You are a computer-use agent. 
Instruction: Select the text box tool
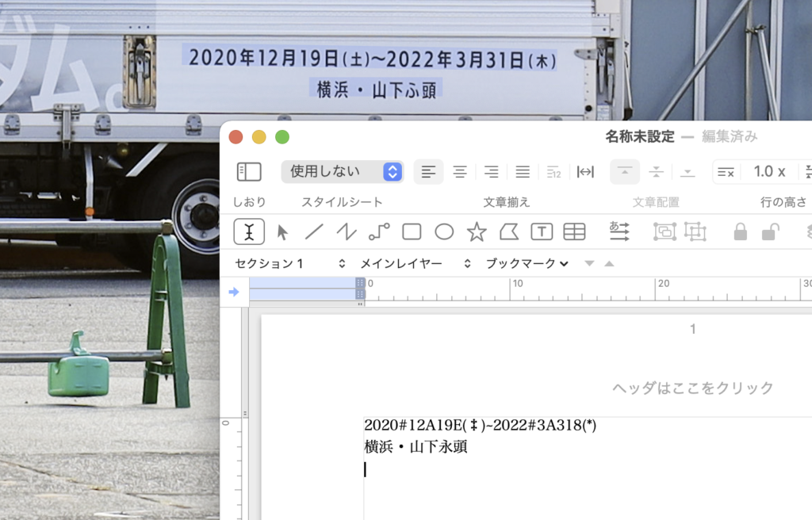tap(541, 231)
